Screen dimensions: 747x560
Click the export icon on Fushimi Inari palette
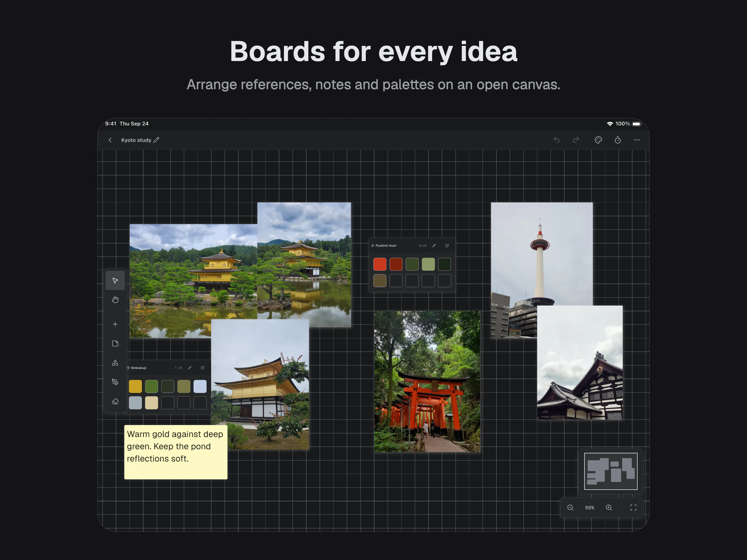click(x=447, y=246)
